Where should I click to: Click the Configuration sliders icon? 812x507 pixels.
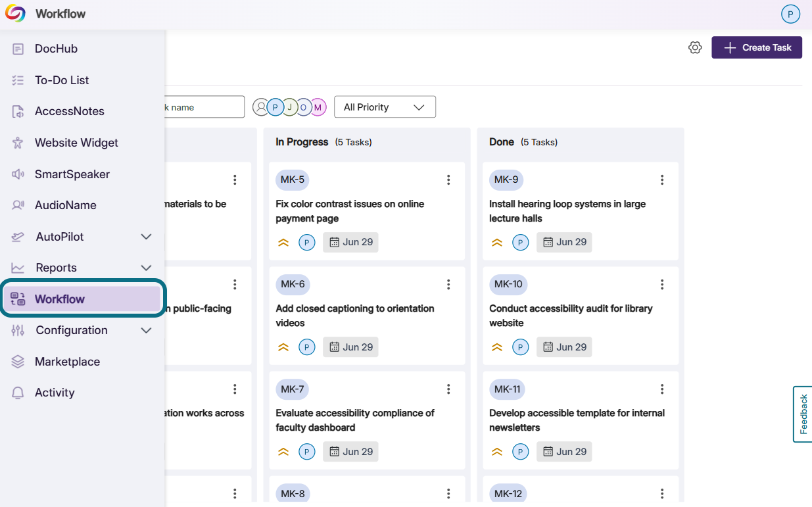click(x=18, y=330)
